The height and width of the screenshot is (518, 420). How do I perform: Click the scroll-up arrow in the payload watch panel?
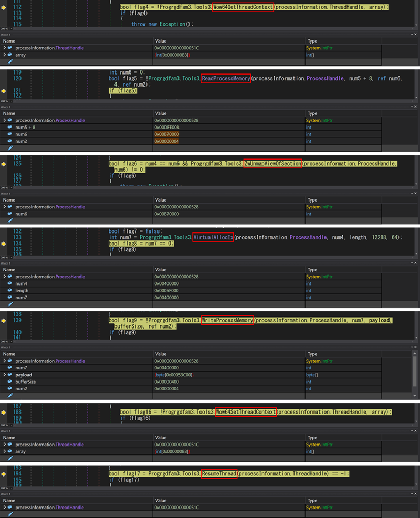click(415, 354)
